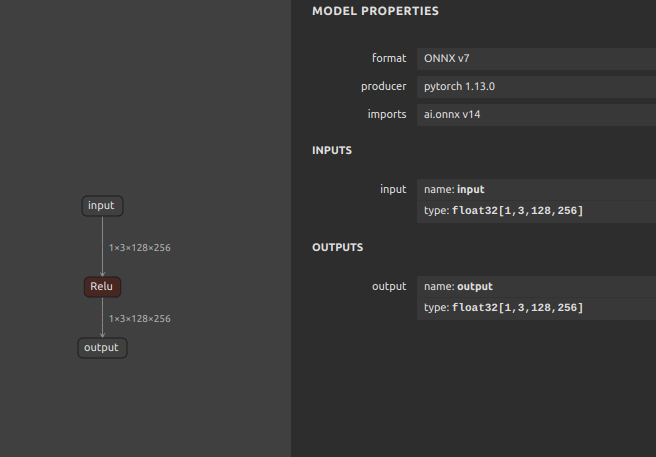Viewport: 656px width, 457px height.
Task: Click the tensor shape label above output node
Action: coord(140,319)
